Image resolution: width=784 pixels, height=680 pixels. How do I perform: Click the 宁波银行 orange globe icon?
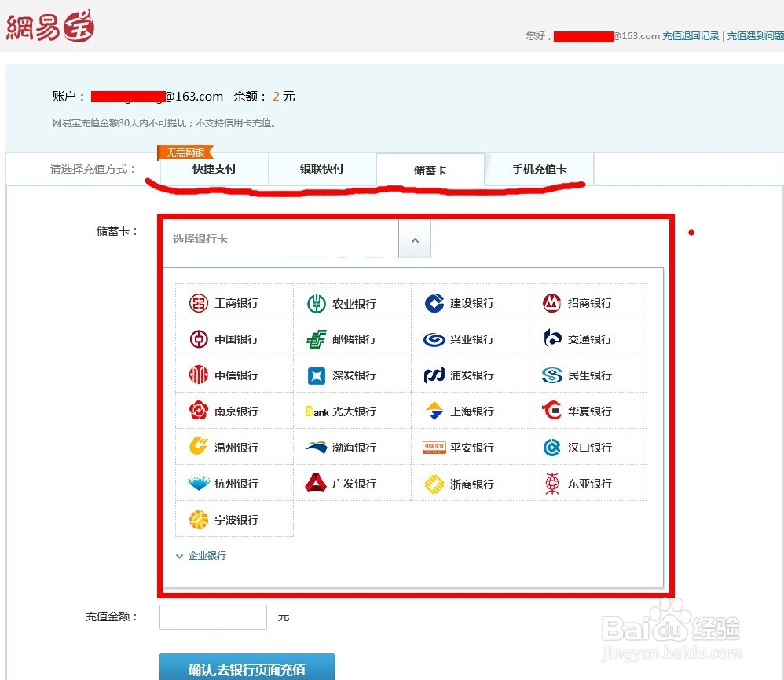[199, 520]
